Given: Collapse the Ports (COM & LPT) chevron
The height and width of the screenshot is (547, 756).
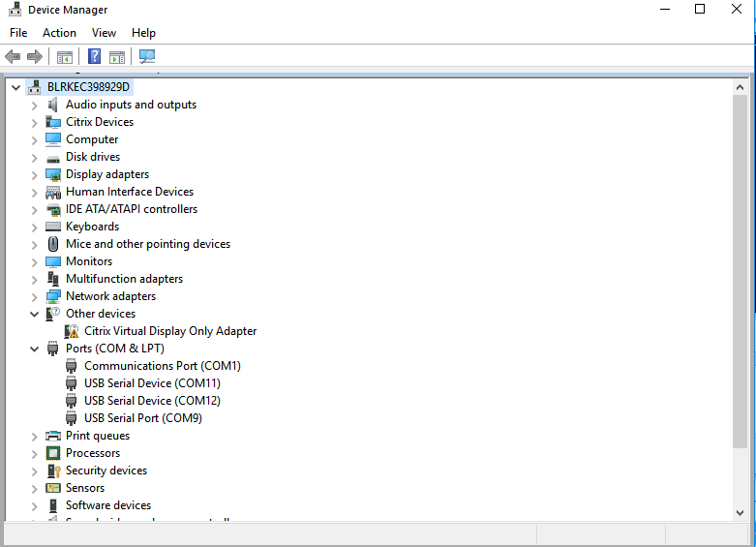Looking at the screenshot, I should pos(34,349).
